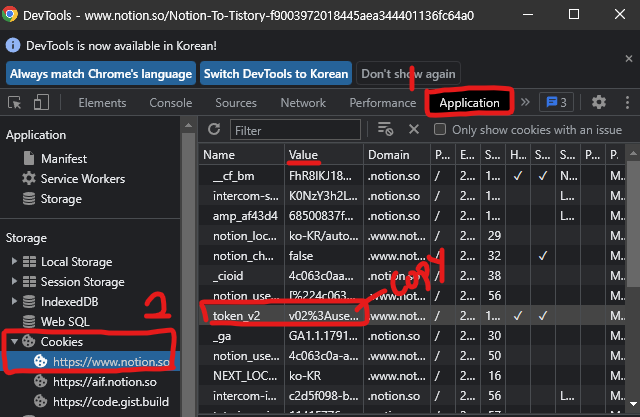This screenshot has width=640, height=417.
Task: Click the IndexedDB database icon
Action: 29,302
